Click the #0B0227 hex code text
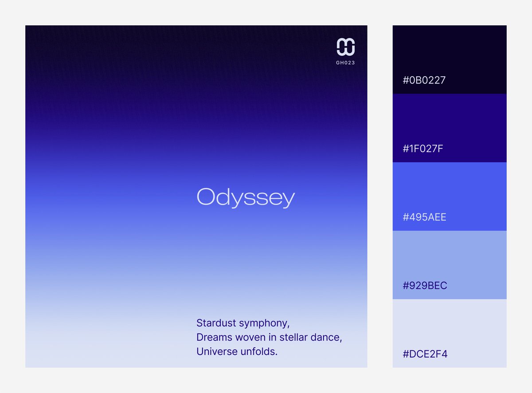 [x=424, y=80]
